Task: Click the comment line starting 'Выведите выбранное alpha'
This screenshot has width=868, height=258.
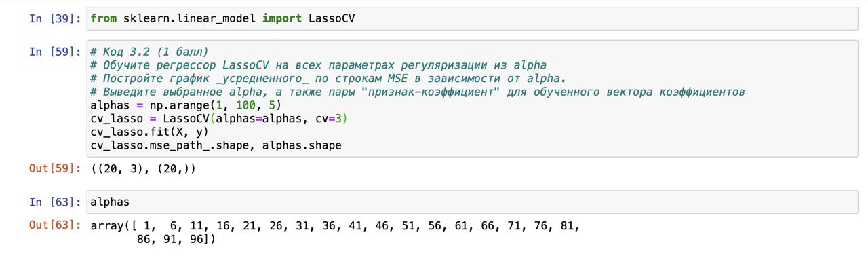Action: [x=417, y=92]
